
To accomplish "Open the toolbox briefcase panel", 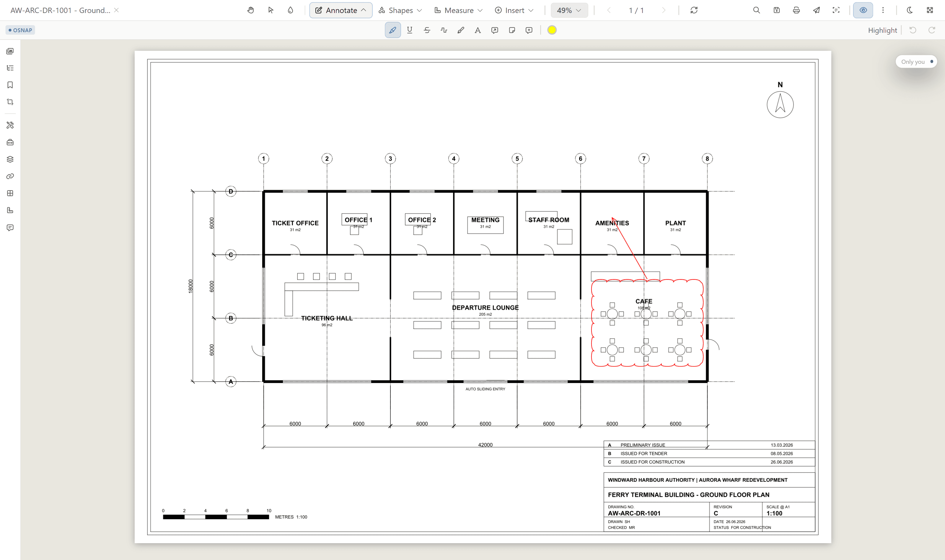I will [x=10, y=142].
